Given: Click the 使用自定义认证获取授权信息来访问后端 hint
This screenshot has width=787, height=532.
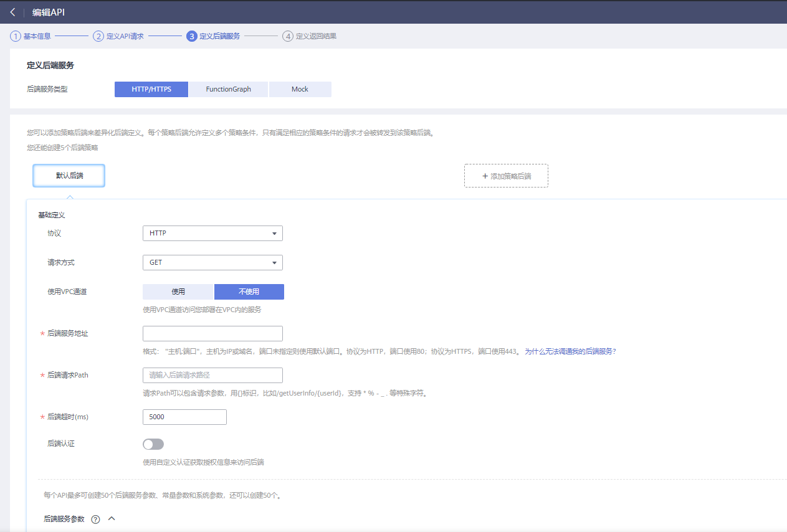Looking at the screenshot, I should 203,462.
